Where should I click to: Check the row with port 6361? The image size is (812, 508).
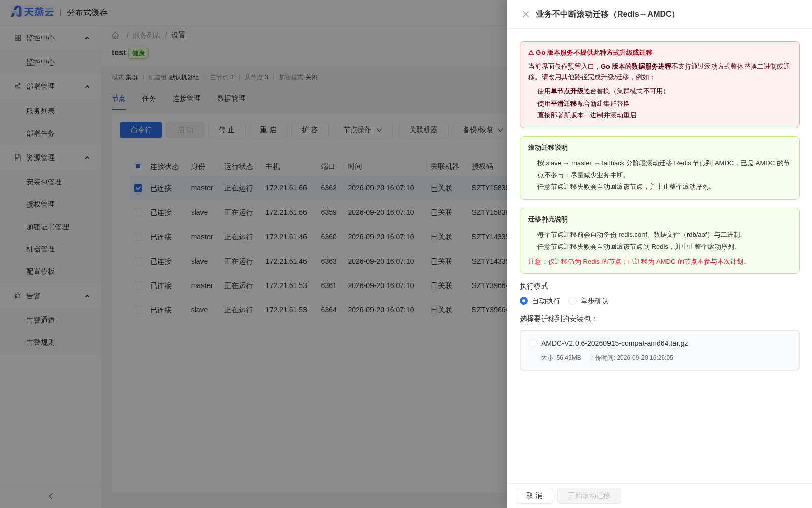[x=138, y=285]
